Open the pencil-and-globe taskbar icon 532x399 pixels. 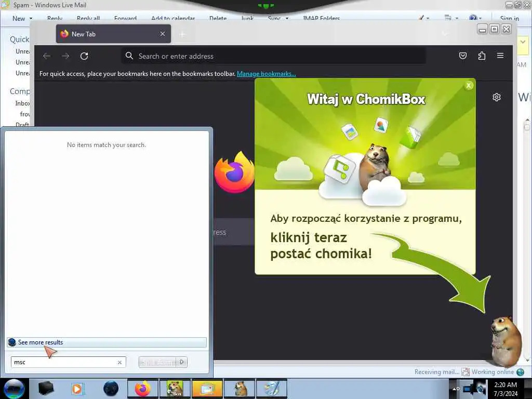pyautogui.click(x=272, y=389)
